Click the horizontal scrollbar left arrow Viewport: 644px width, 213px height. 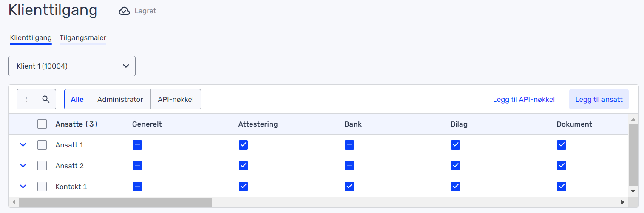click(13, 202)
